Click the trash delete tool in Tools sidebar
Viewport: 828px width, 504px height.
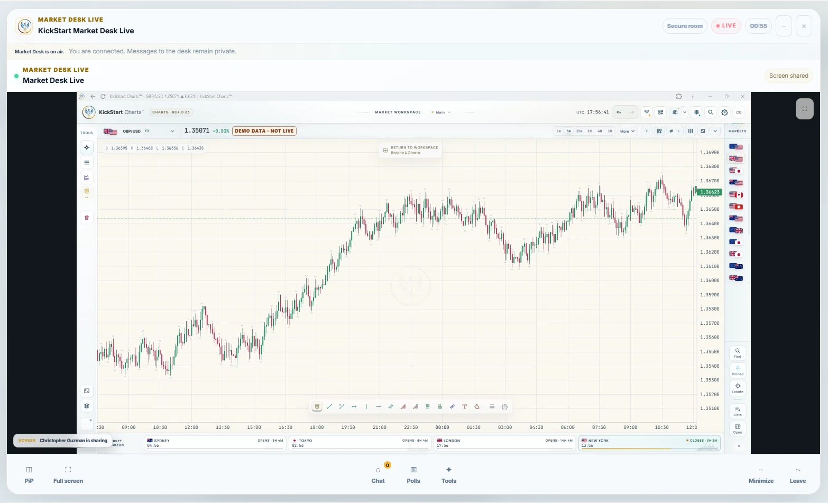click(x=87, y=218)
